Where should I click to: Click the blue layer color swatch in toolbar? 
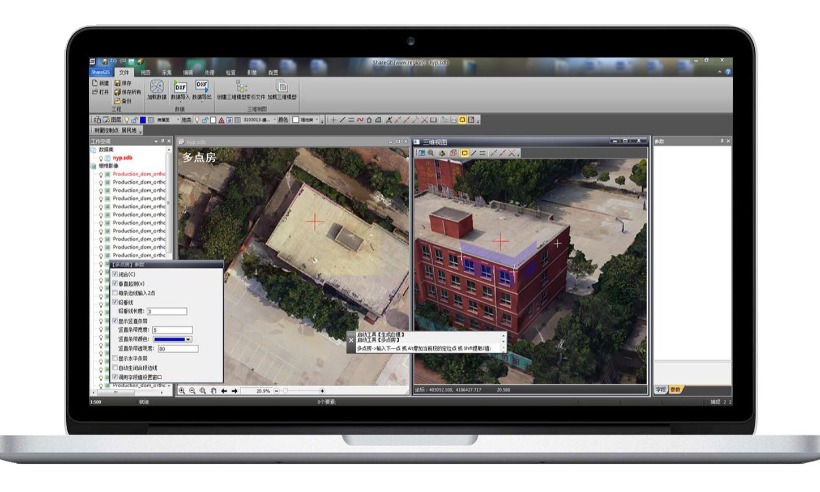click(x=143, y=120)
